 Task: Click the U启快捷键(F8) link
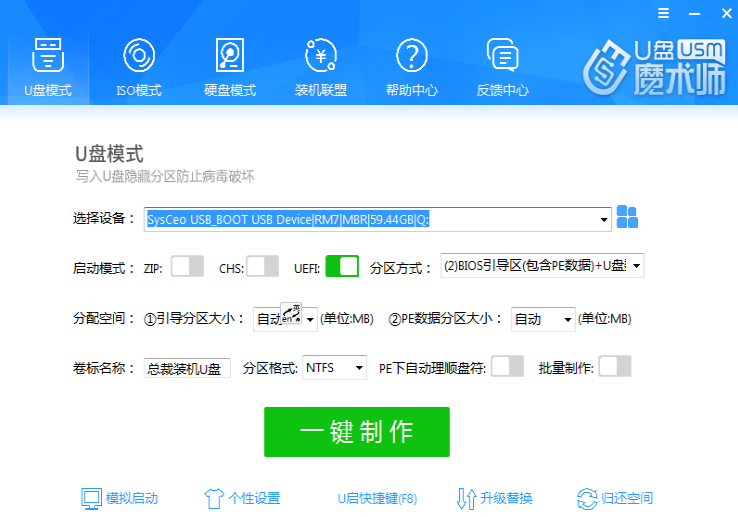[x=376, y=498]
